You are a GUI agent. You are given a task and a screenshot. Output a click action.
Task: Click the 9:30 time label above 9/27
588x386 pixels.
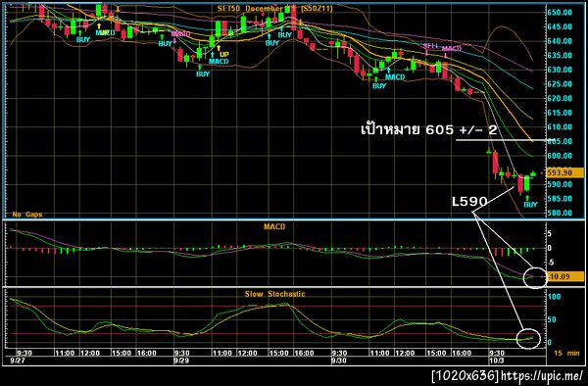(x=24, y=353)
